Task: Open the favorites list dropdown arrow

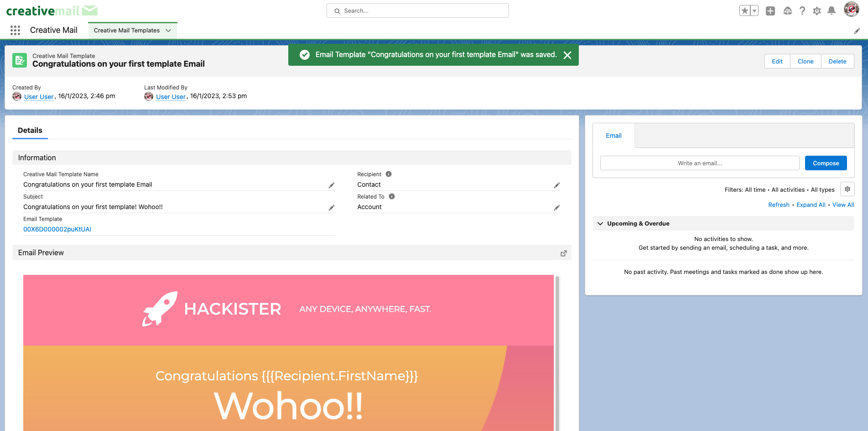Action: coord(754,11)
